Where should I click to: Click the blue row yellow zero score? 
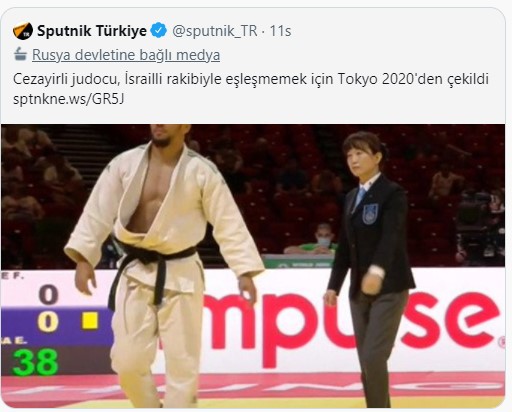[48, 322]
